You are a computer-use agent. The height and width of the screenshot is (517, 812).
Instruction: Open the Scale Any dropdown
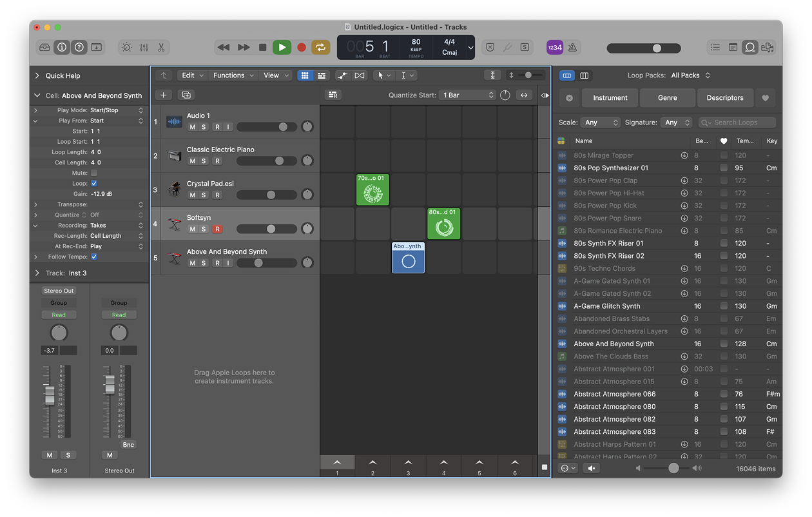point(600,122)
